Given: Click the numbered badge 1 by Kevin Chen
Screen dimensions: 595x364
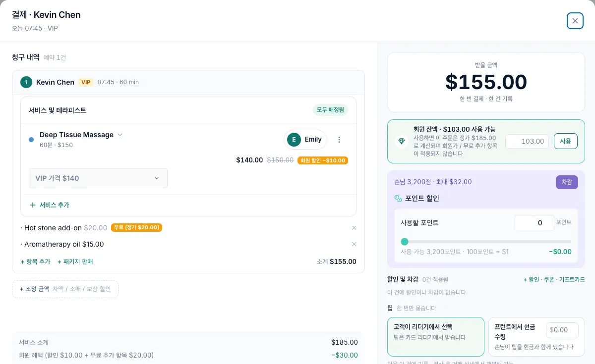Looking at the screenshot, I should click(x=26, y=82).
